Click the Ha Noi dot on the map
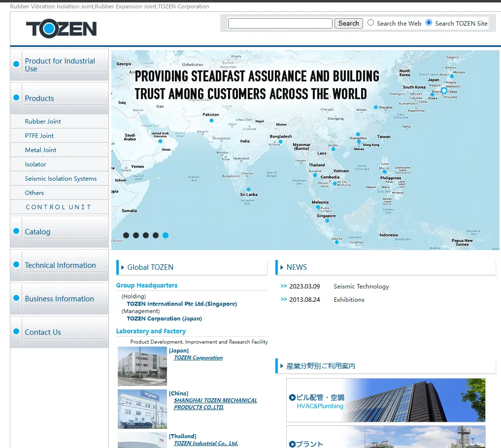The image size is (501, 448). [334, 149]
